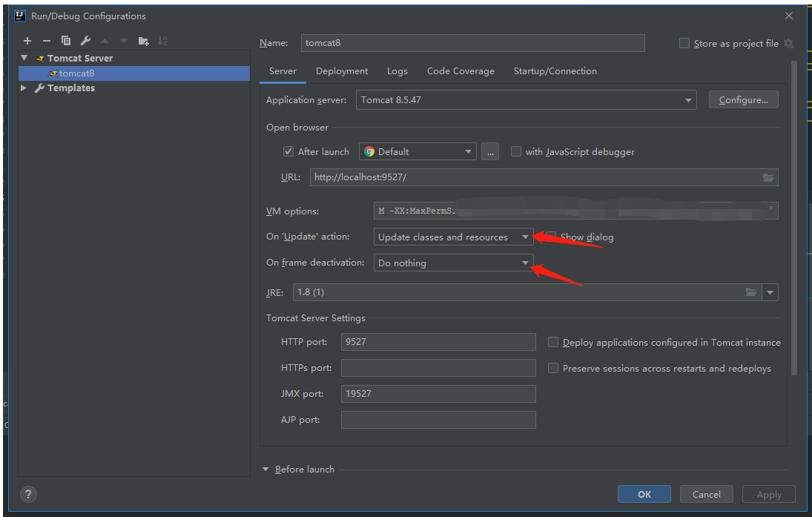Screen dimensions: 812x517
Task: Open the Default browser dropdown
Action: pyautogui.click(x=417, y=152)
